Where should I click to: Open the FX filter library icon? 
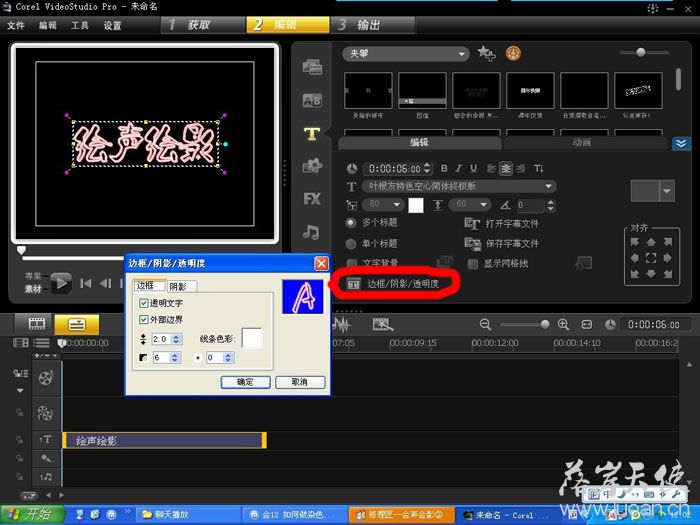click(x=312, y=199)
